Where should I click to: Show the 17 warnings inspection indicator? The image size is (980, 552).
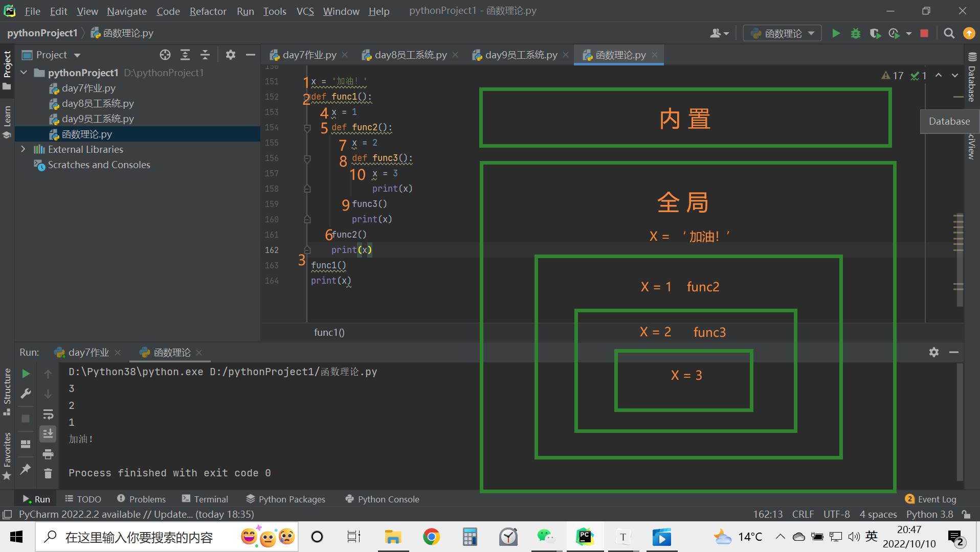[893, 76]
